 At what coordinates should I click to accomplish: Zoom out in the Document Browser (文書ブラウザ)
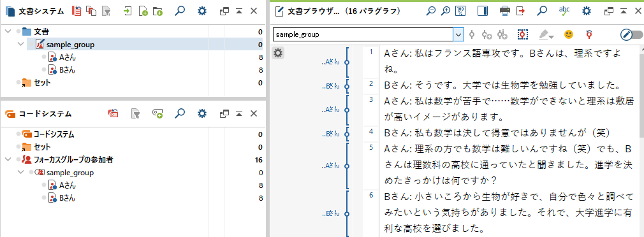(431, 11)
